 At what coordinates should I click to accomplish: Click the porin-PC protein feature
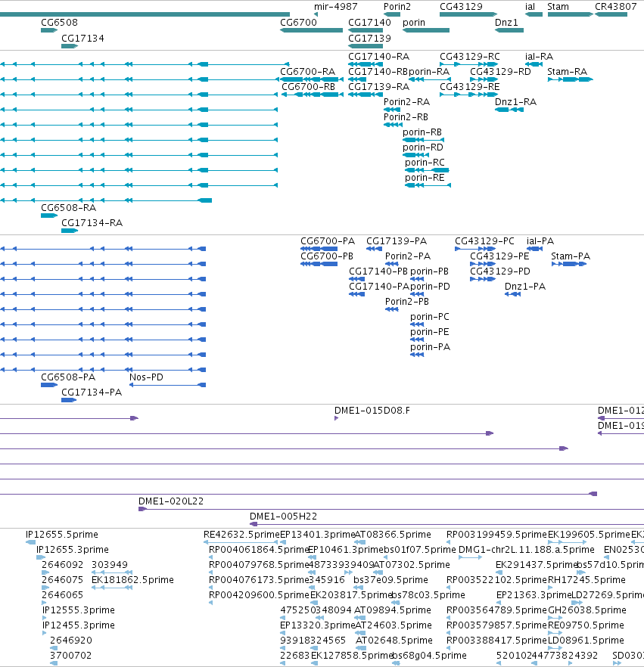pyautogui.click(x=430, y=317)
